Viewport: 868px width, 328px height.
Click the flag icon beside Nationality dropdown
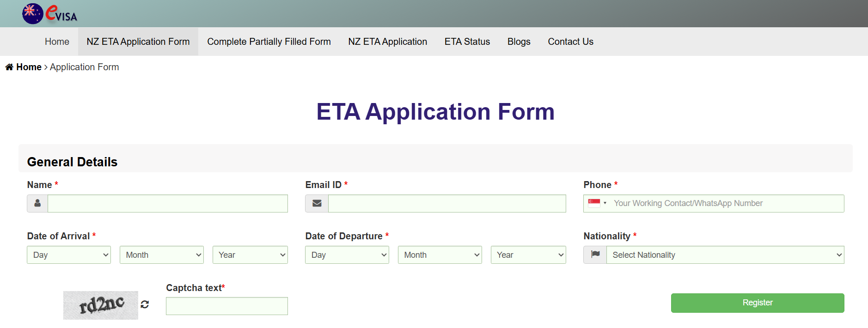pos(595,255)
